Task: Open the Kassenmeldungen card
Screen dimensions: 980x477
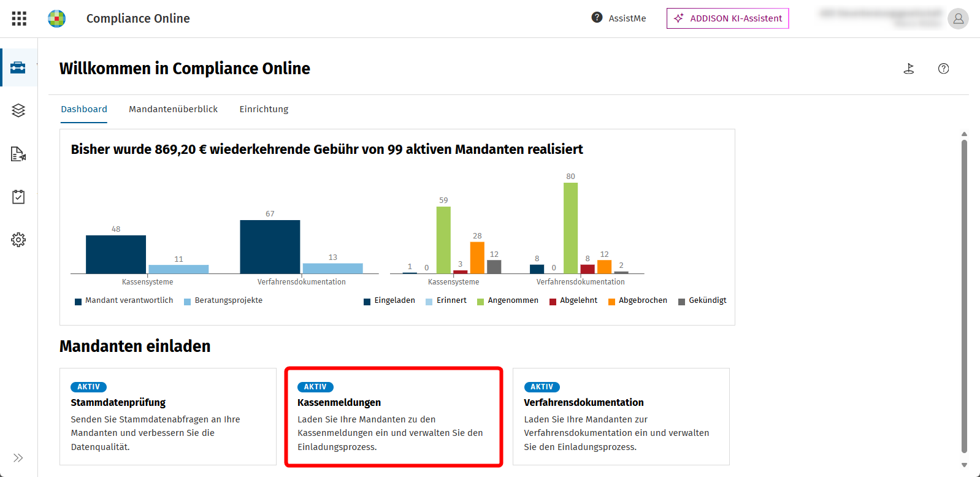Action: (394, 417)
